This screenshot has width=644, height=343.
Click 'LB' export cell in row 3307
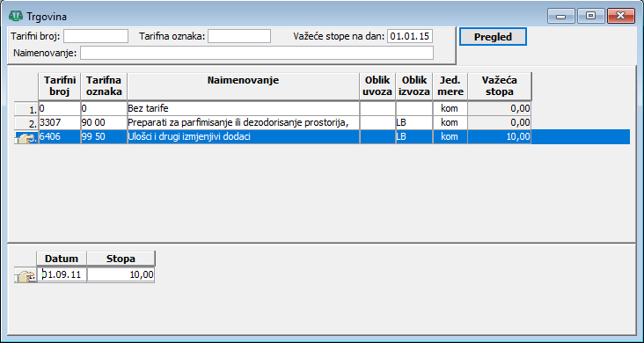coord(414,123)
